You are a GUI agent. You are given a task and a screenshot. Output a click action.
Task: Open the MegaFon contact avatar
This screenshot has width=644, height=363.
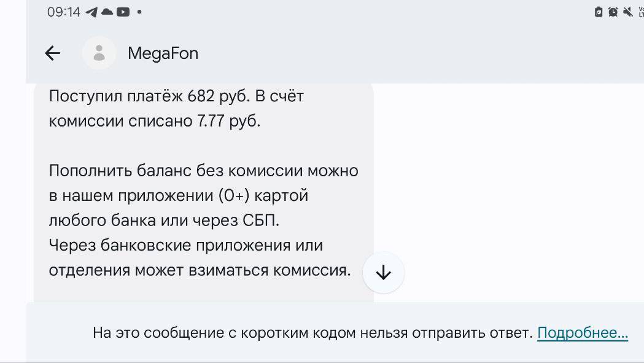(99, 53)
